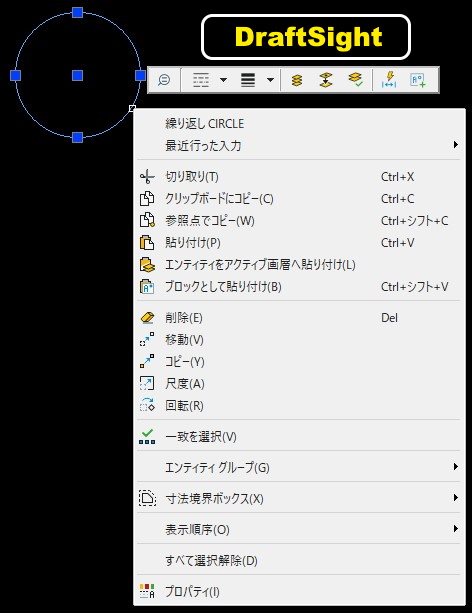
Task: Click the Ctrl+シフト+C shortcut text
Action: tap(415, 220)
